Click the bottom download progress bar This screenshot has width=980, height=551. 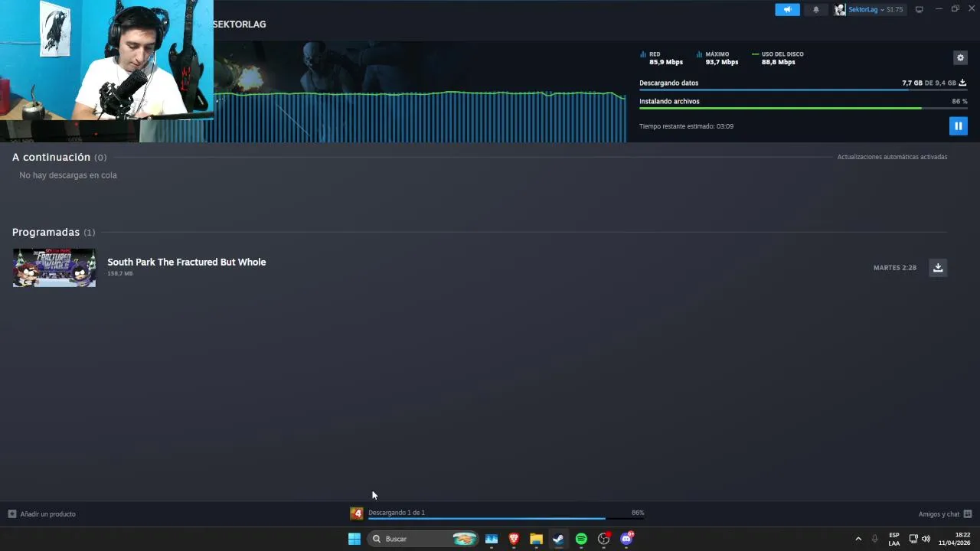click(506, 519)
